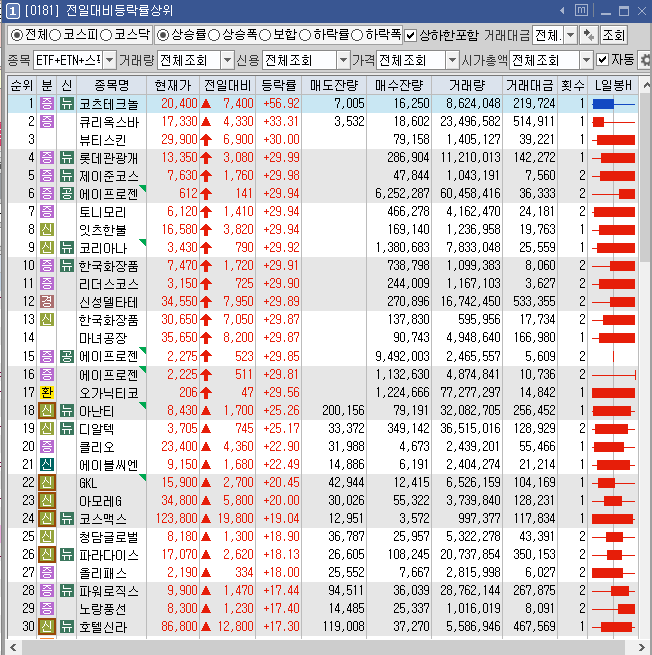652x655 pixels.
Task: Sort by the 거래대금 column header
Action: tap(530, 85)
